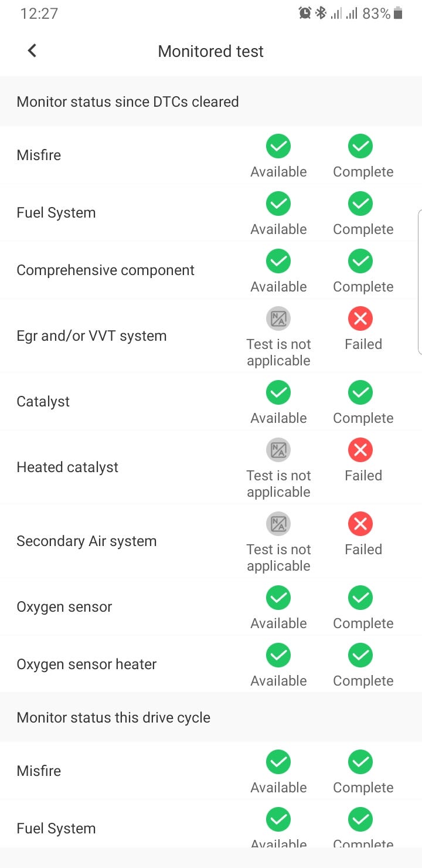Tap the Secondary Air system Failed icon
The width and height of the screenshot is (422, 868).
(360, 524)
